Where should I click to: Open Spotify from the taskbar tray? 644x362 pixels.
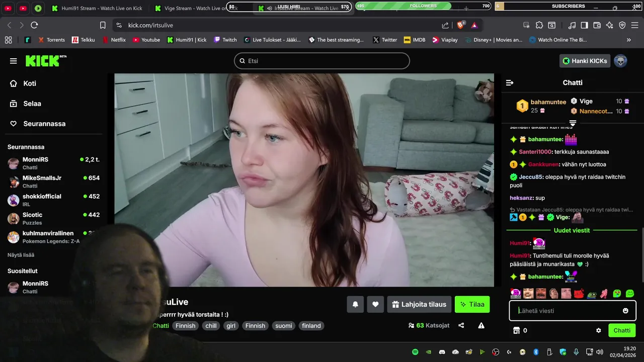[415, 352]
